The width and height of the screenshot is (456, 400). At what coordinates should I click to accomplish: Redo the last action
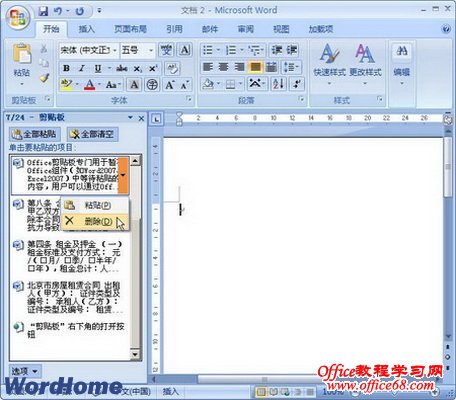[80, 11]
